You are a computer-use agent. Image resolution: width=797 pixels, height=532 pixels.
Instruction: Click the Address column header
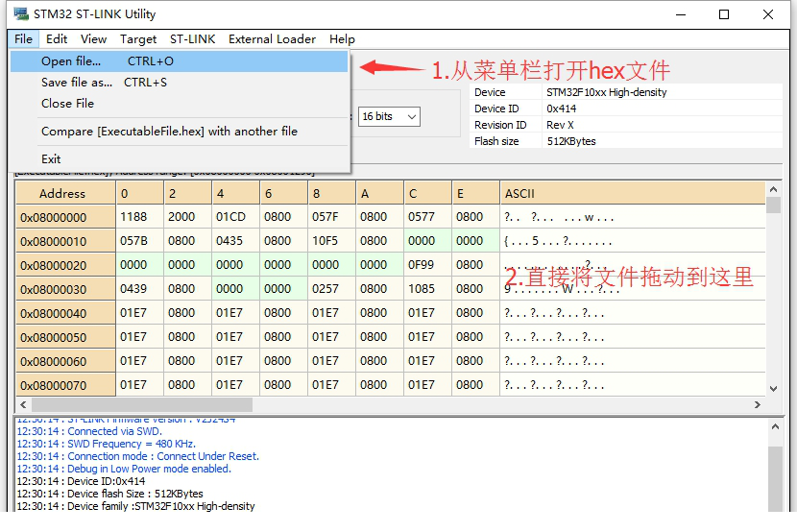(x=65, y=193)
